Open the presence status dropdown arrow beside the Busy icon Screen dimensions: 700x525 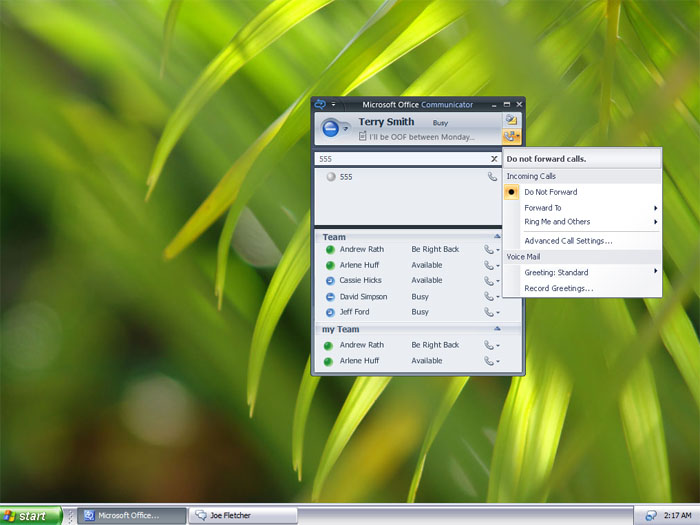[346, 129]
